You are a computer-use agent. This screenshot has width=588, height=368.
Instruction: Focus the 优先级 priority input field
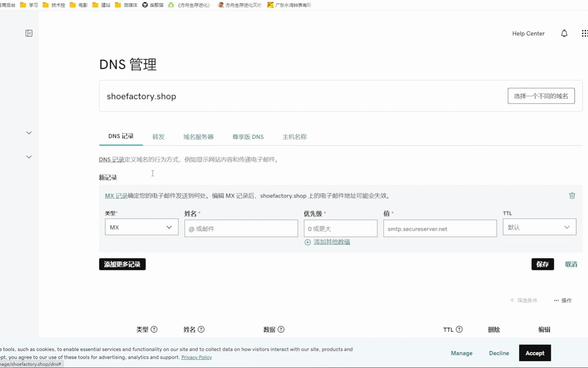click(340, 229)
